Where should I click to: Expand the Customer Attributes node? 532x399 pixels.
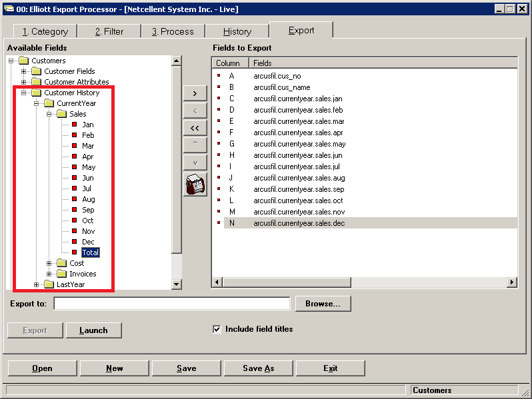23,82
